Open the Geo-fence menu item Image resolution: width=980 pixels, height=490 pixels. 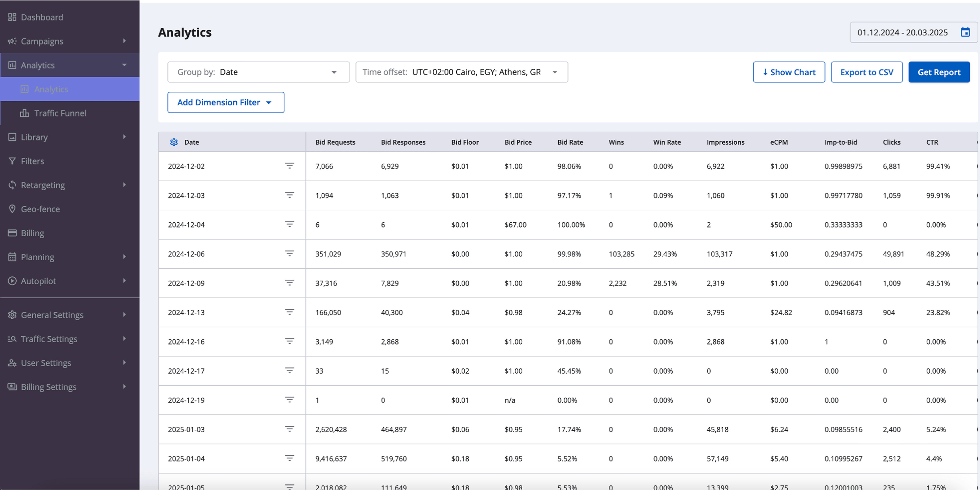click(70, 209)
